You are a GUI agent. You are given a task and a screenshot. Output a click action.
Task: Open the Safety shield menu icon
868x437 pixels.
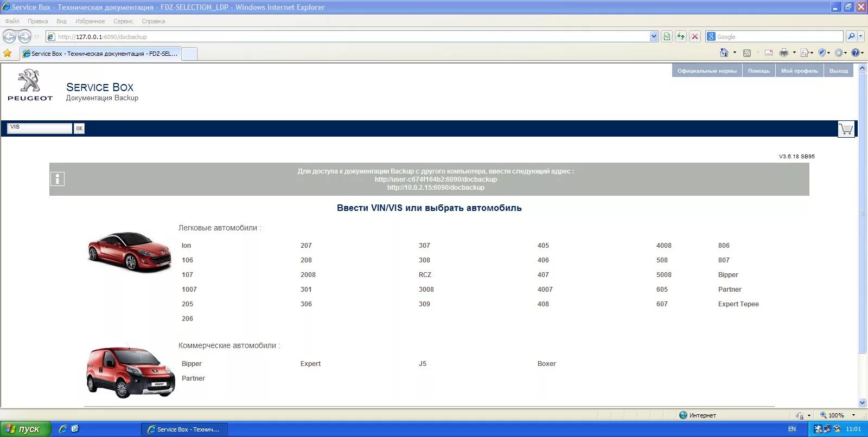click(x=822, y=53)
